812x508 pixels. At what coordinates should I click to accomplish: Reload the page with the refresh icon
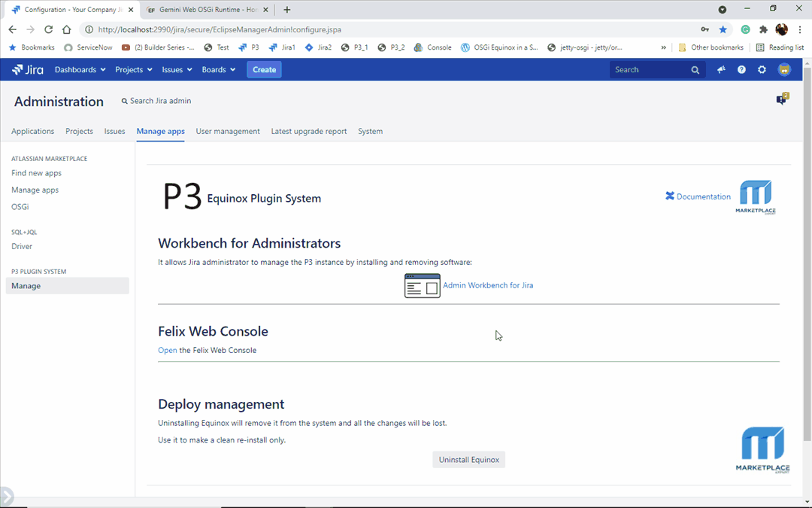tap(48, 29)
